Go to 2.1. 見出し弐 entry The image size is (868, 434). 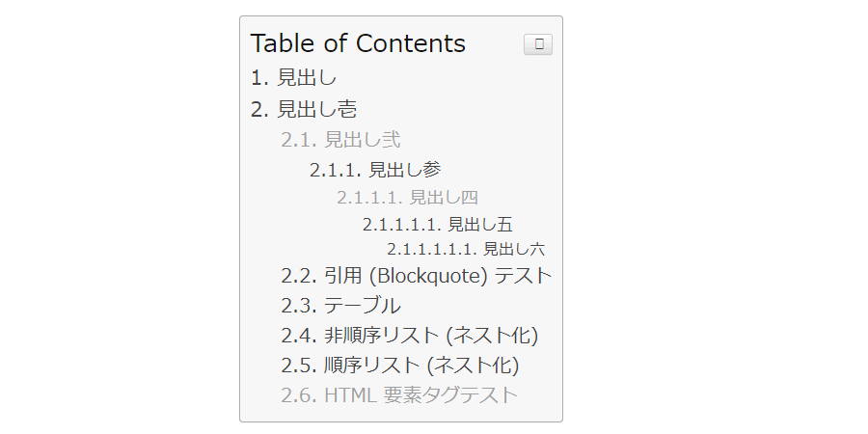point(340,140)
